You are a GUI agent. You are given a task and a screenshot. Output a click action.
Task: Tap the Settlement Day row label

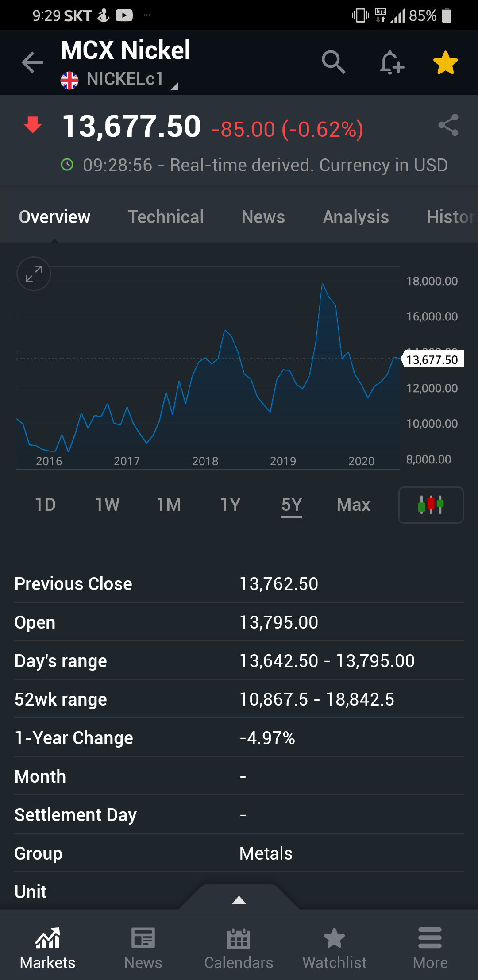pos(76,815)
